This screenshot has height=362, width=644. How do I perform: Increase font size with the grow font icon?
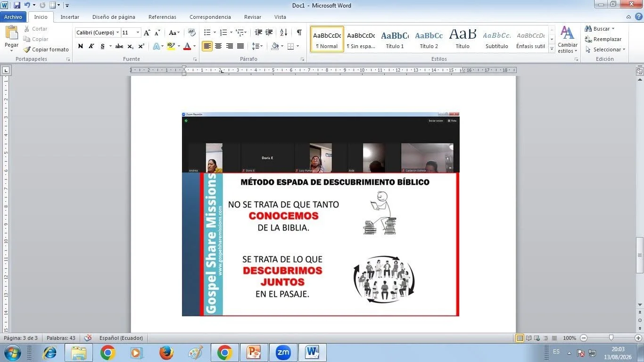coord(147,33)
